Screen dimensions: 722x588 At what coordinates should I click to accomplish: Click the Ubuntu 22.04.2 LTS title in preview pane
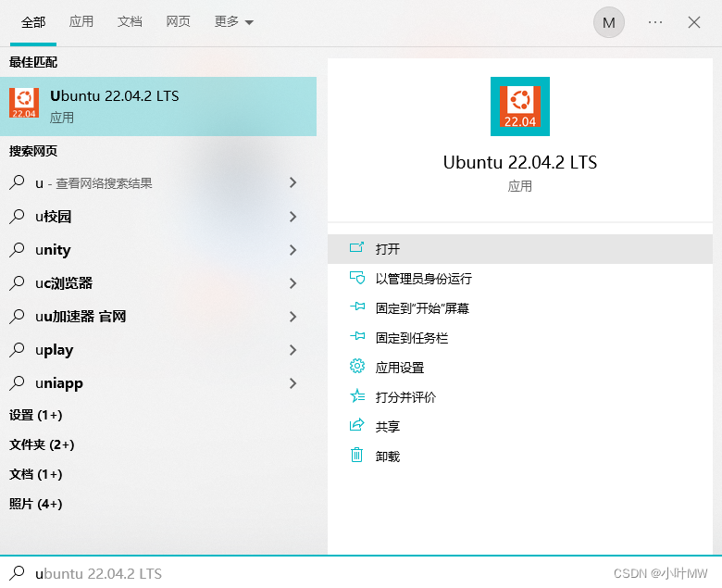coord(520,163)
